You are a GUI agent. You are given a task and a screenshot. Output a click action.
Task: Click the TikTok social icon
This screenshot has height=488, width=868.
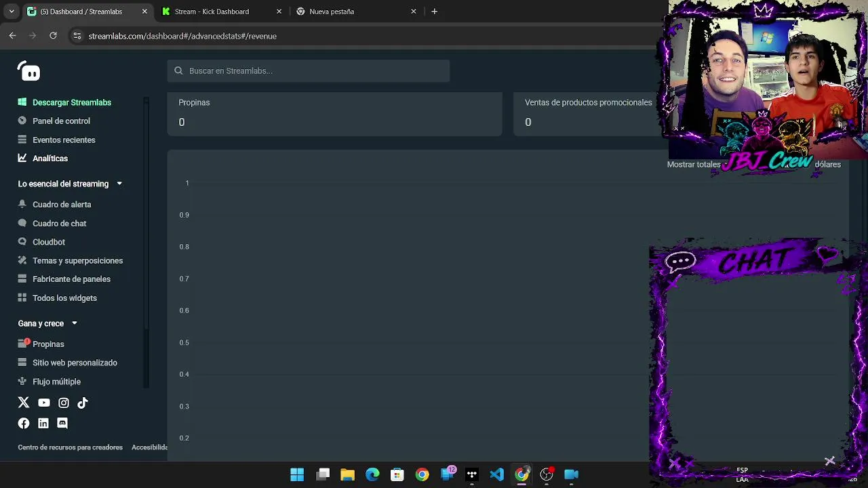83,403
